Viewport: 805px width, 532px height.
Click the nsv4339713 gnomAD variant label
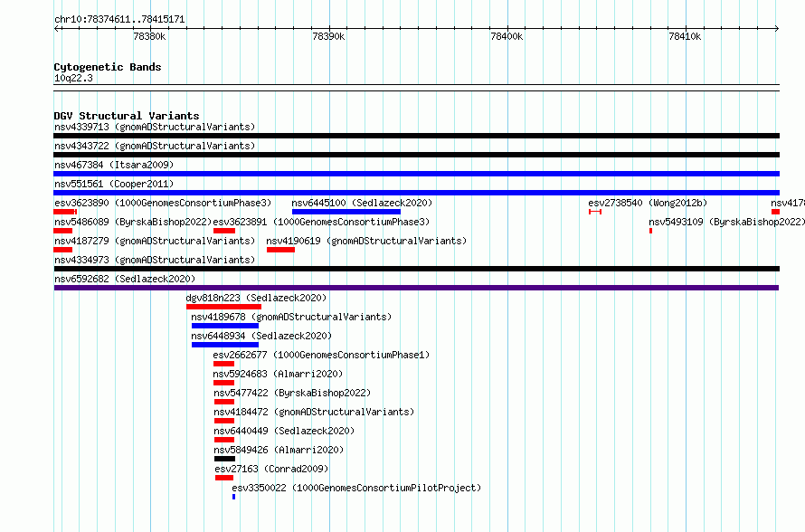tap(155, 127)
